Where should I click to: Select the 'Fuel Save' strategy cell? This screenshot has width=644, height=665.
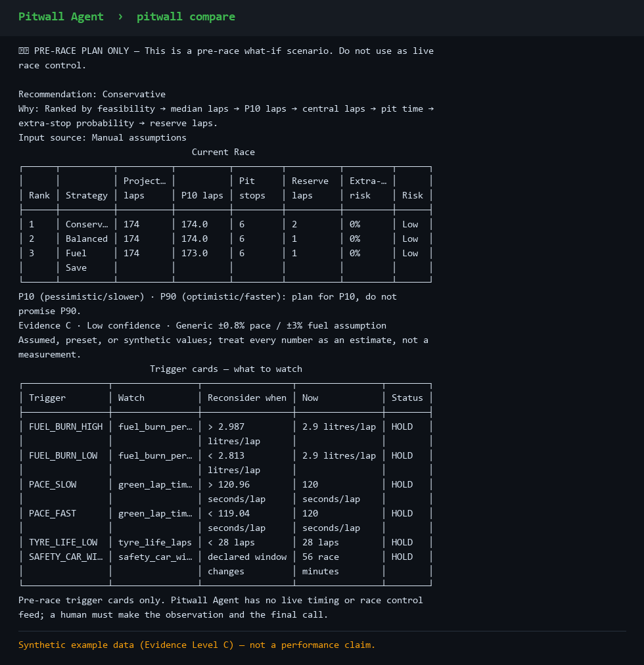pos(76,260)
